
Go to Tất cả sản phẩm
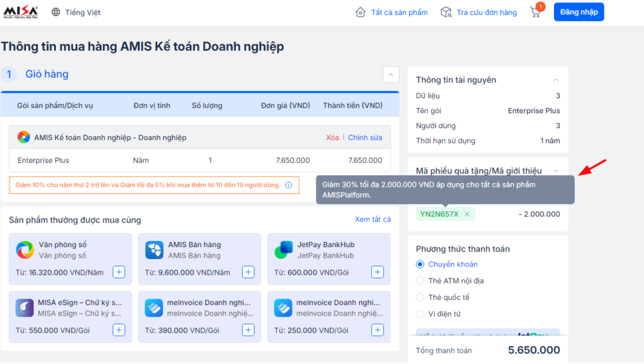pos(399,13)
